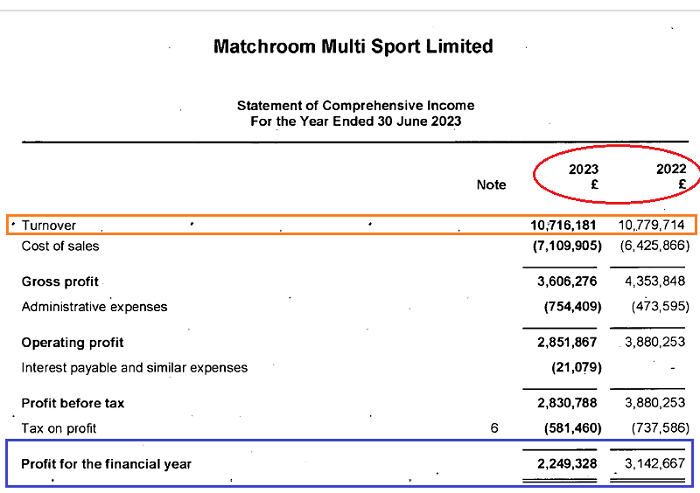
Task: Select the Gross profit row label
Action: click(x=60, y=282)
